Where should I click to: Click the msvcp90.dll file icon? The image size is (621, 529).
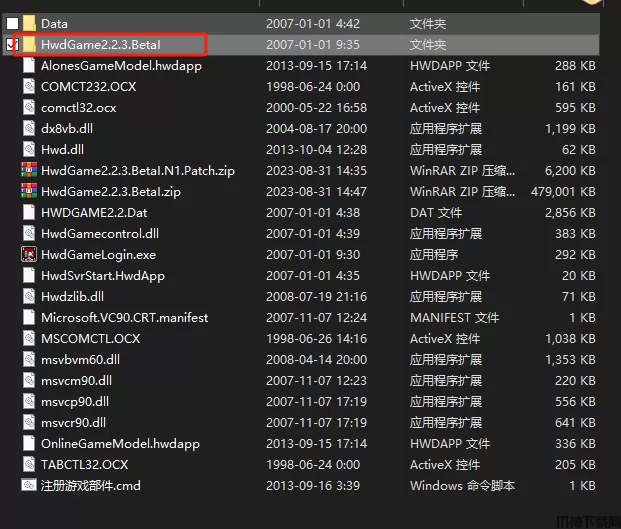click(29, 401)
